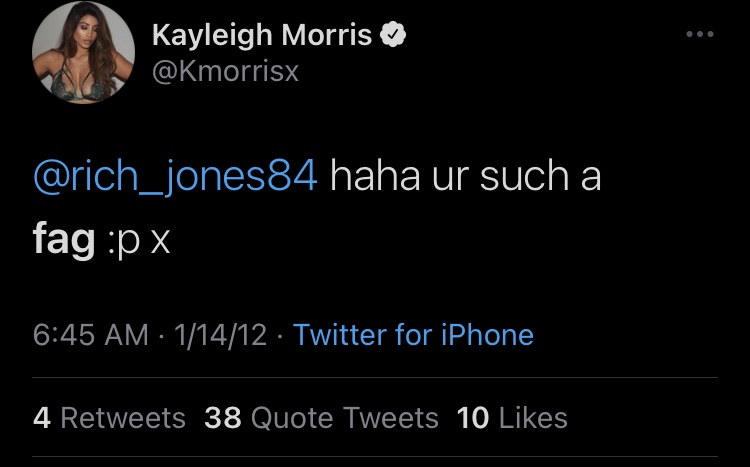The image size is (750, 467).
Task: Open the three-dot more options menu
Action: (x=700, y=34)
